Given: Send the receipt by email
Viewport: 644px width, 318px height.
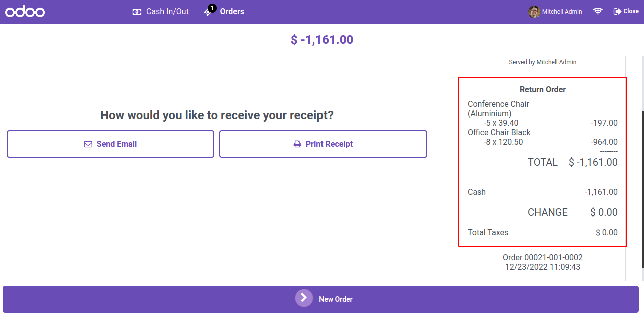Looking at the screenshot, I should click(x=110, y=144).
